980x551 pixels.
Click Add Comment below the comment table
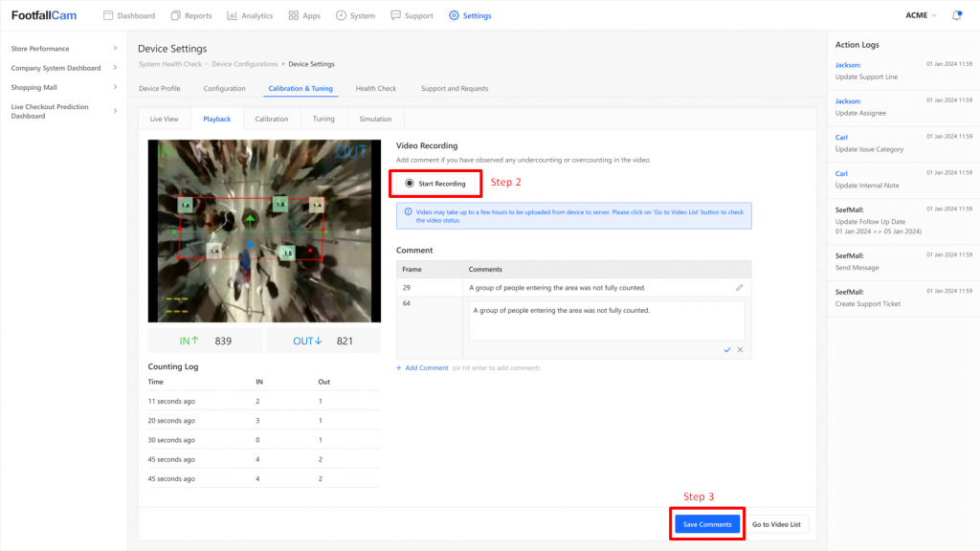tap(422, 367)
